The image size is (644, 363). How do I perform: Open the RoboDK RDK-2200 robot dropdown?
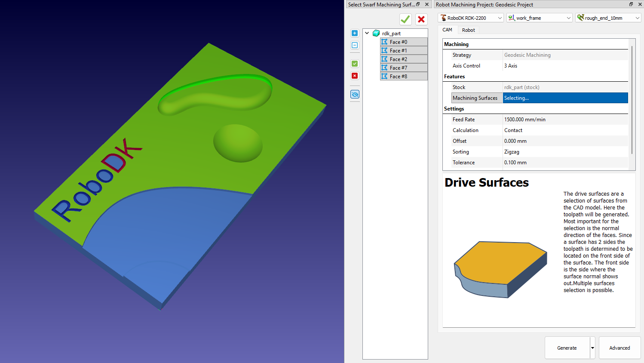[x=470, y=18]
